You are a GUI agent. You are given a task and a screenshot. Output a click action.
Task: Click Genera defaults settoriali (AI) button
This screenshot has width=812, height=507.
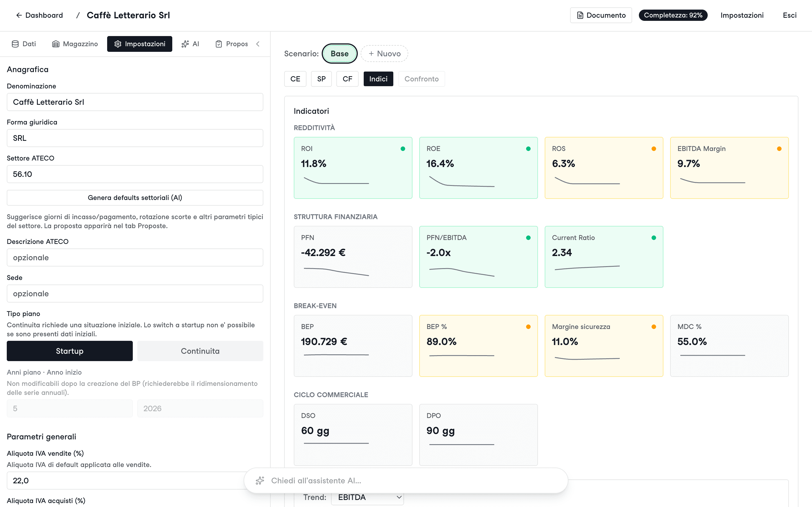click(x=135, y=197)
